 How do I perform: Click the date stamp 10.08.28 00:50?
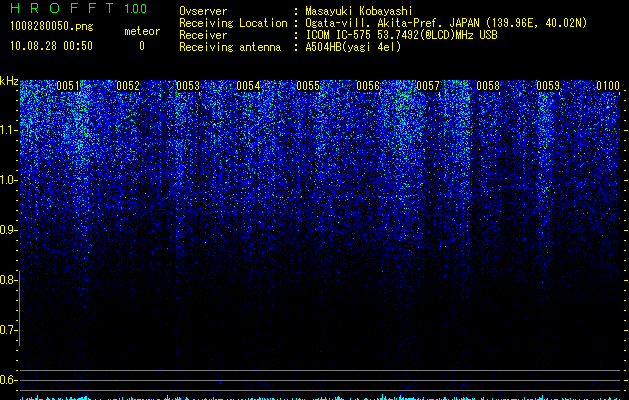coord(51,46)
